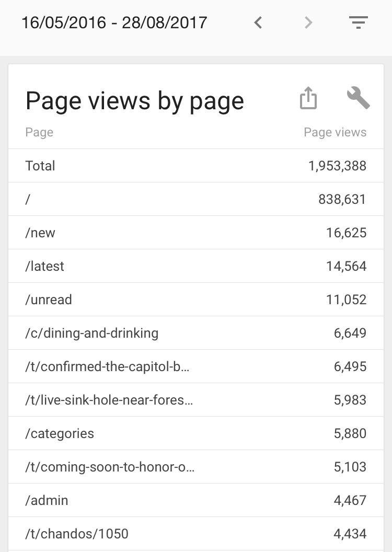This screenshot has height=552, width=392.
Task: Open the /t/coming-soon-to-honor page row
Action: click(x=195, y=467)
